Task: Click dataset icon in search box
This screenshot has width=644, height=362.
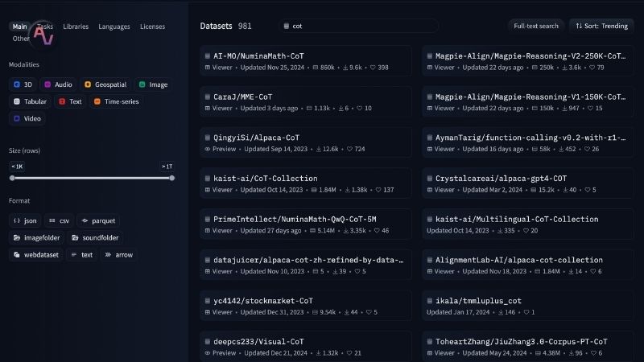Action: [287, 26]
